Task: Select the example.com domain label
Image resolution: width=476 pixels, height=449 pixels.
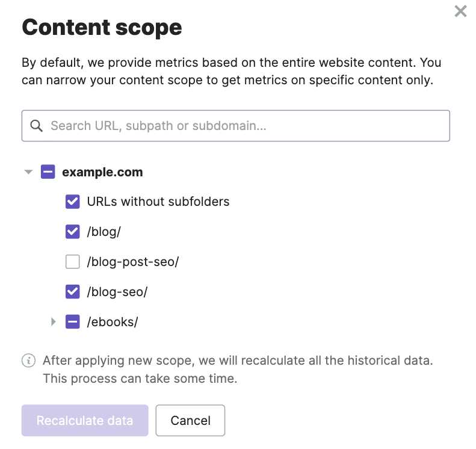Action: click(x=102, y=172)
